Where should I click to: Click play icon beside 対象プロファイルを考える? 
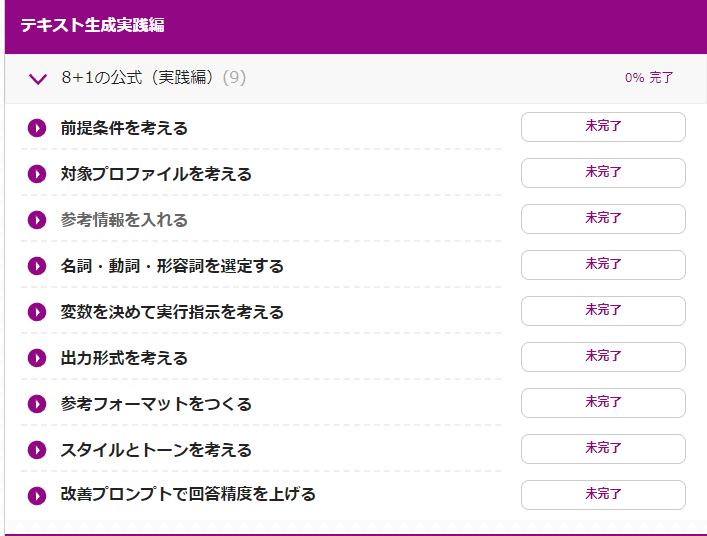(x=37, y=174)
